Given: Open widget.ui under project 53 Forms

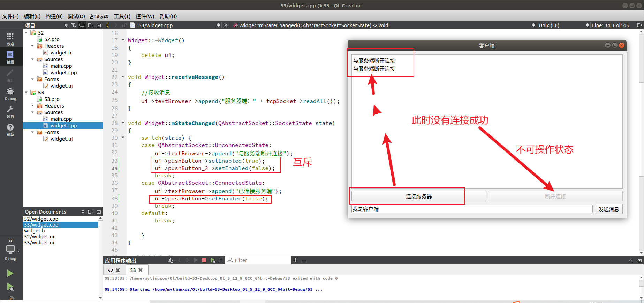Looking at the screenshot, I should click(x=61, y=139).
